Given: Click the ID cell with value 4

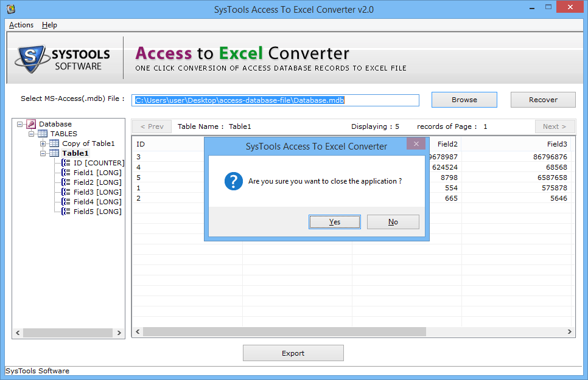Looking at the screenshot, I should coord(138,167).
